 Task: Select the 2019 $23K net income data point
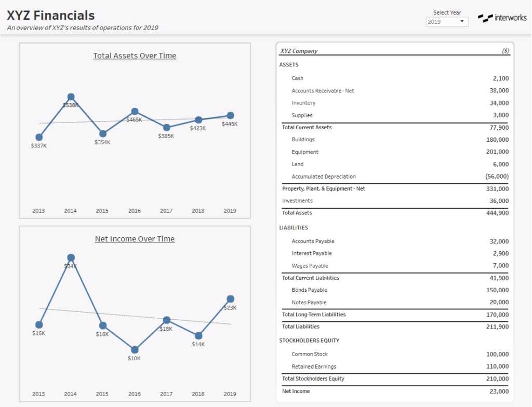tap(230, 299)
